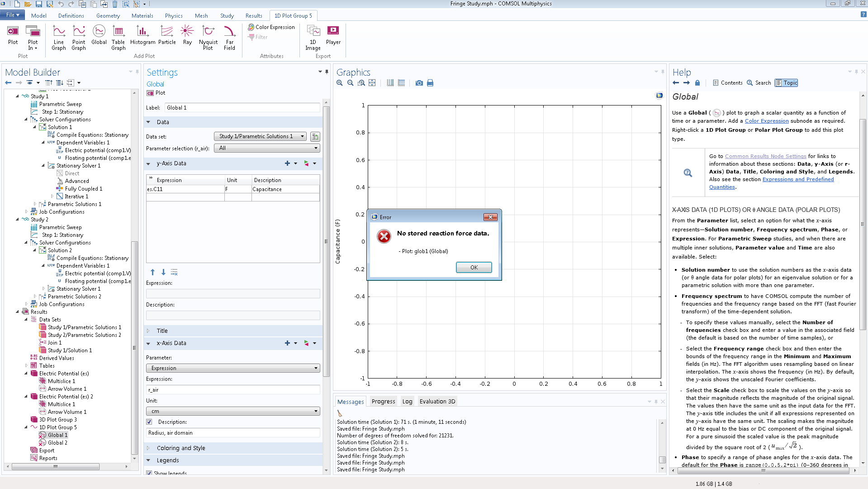Select the Nyquist Plot tool
The width and height of the screenshot is (868, 489).
(208, 37)
